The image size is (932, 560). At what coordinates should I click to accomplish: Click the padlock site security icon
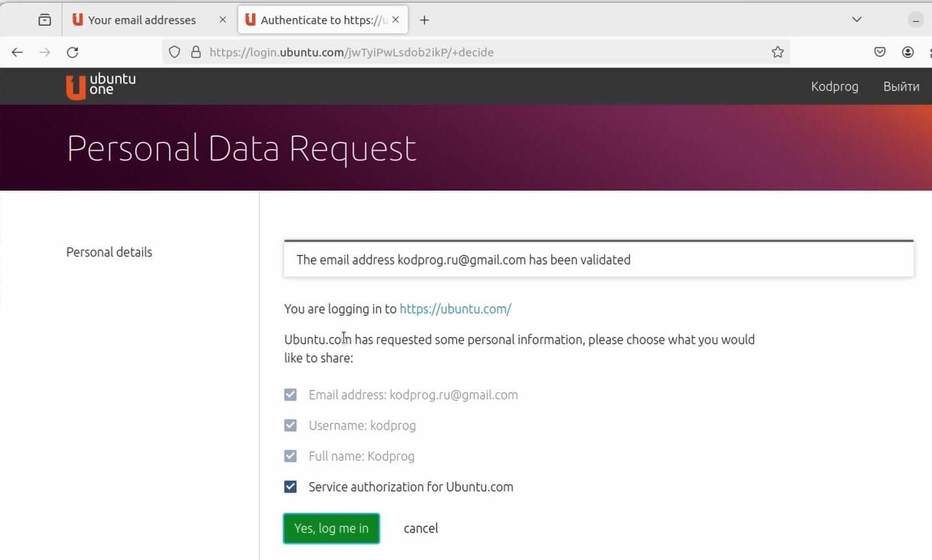pos(196,52)
